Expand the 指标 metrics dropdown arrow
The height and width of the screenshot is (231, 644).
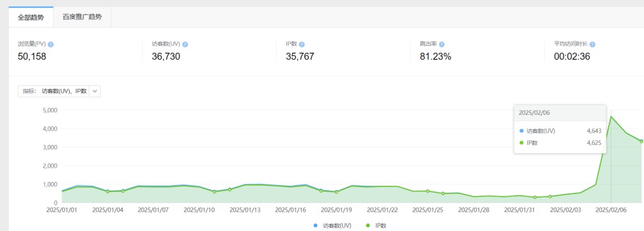[x=95, y=92]
